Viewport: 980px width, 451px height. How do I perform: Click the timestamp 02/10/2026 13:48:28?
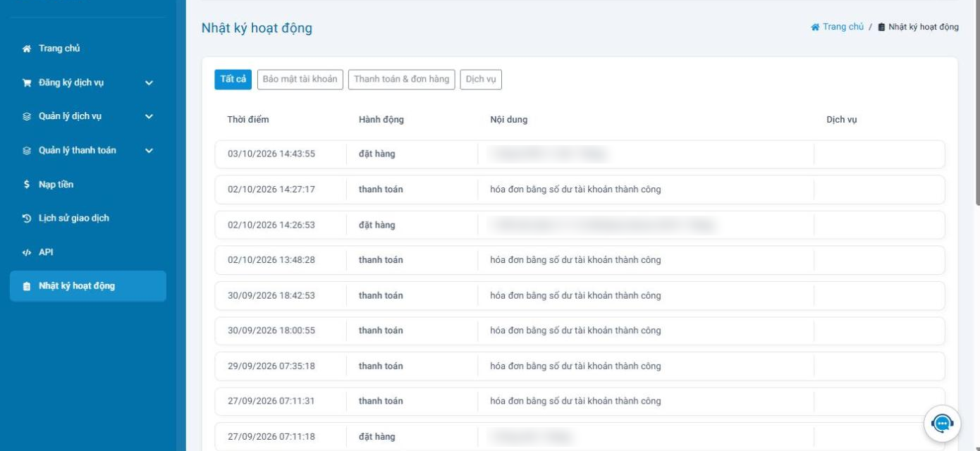pyautogui.click(x=271, y=260)
